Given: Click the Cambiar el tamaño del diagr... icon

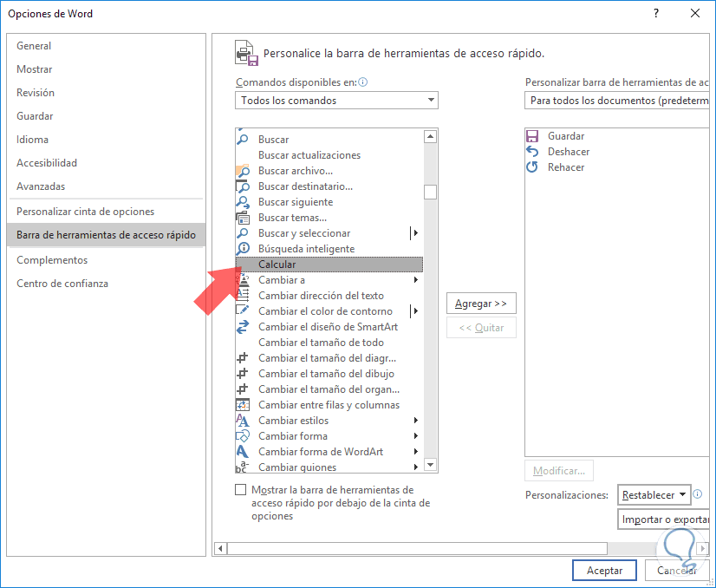Looking at the screenshot, I should pos(243,357).
